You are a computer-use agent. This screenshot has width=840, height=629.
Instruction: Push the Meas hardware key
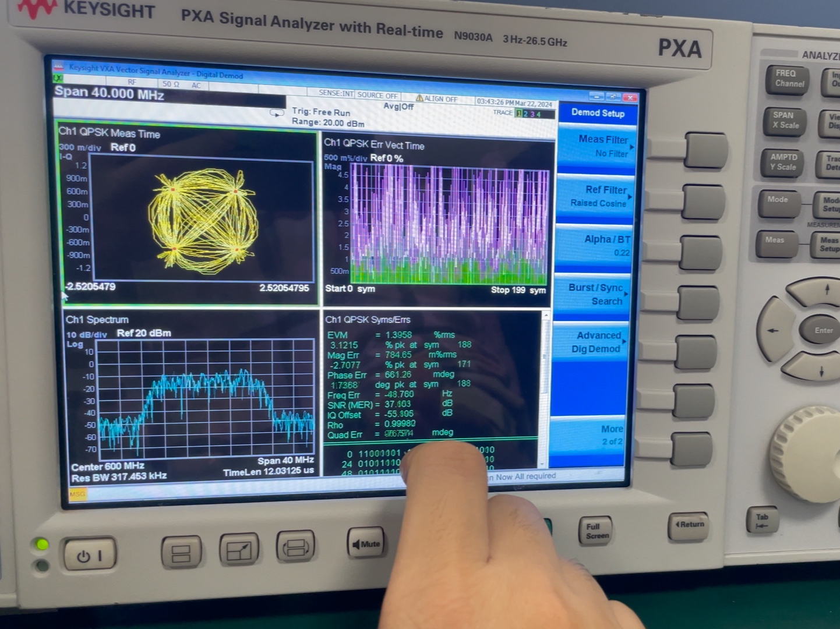(776, 244)
